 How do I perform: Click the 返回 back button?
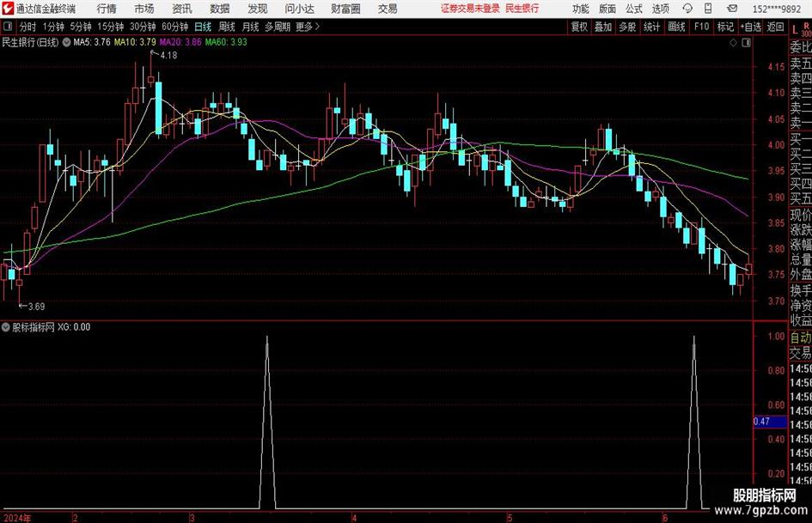point(775,27)
